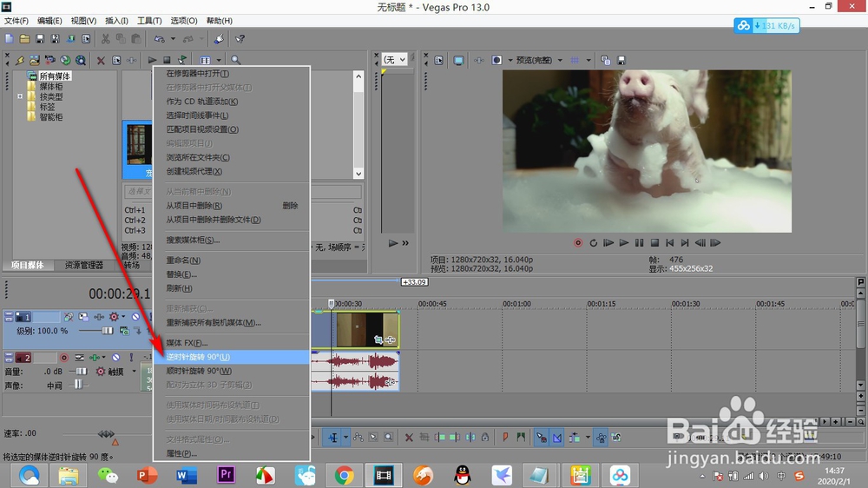This screenshot has height=488, width=868.
Task: Click the 00:01:00 mark on timeline ruler
Action: (516, 304)
